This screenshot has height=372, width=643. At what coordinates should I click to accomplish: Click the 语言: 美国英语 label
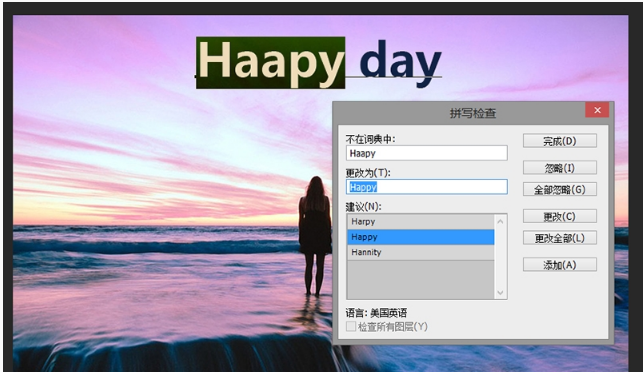click(x=376, y=313)
